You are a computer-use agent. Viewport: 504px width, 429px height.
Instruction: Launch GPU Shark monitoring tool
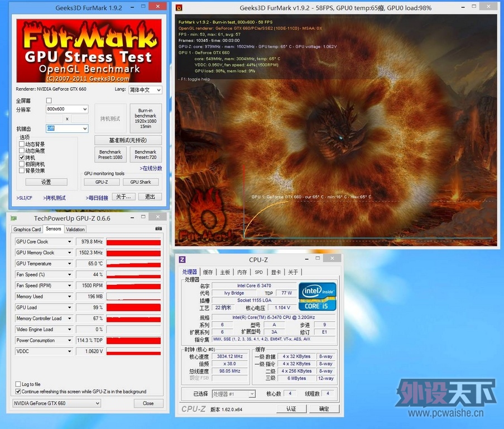coord(141,182)
